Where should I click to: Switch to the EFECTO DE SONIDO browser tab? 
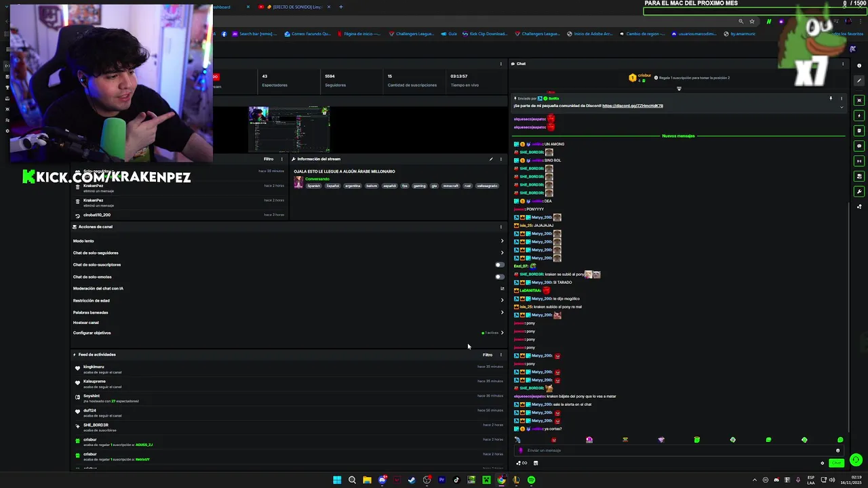coord(294,7)
